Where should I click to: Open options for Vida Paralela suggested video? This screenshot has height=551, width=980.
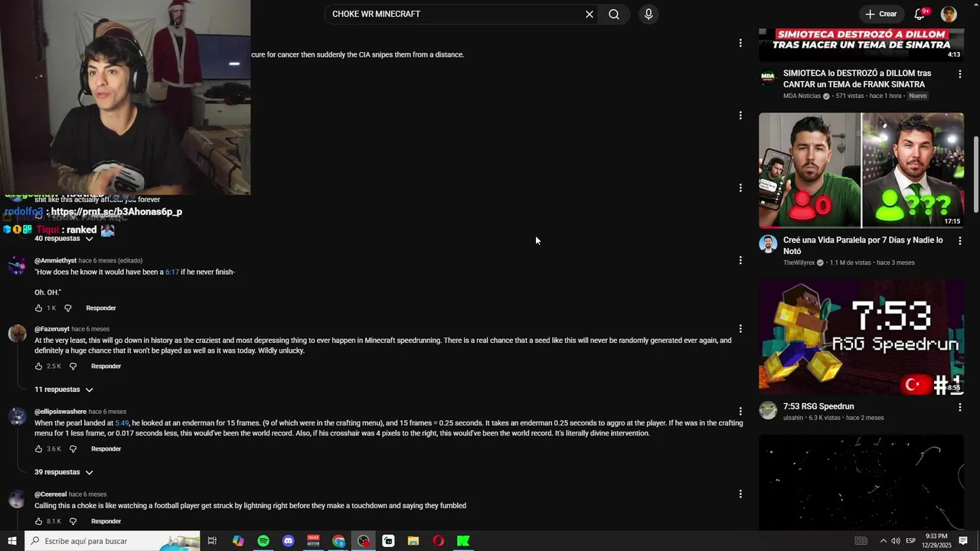[959, 241]
